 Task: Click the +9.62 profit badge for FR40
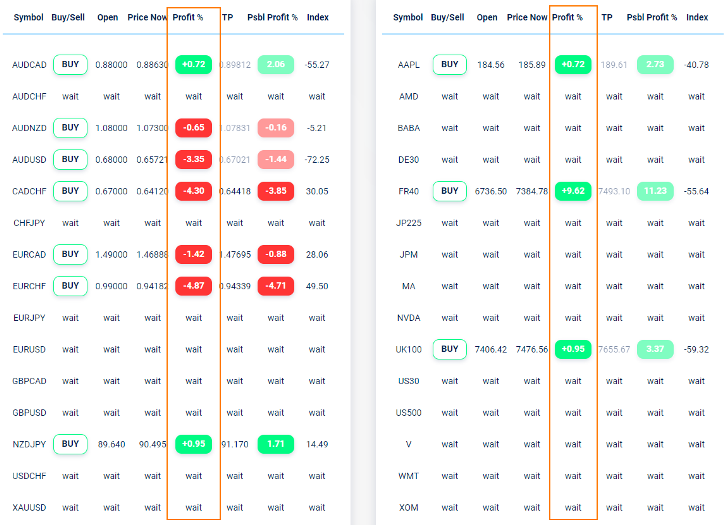[573, 191]
